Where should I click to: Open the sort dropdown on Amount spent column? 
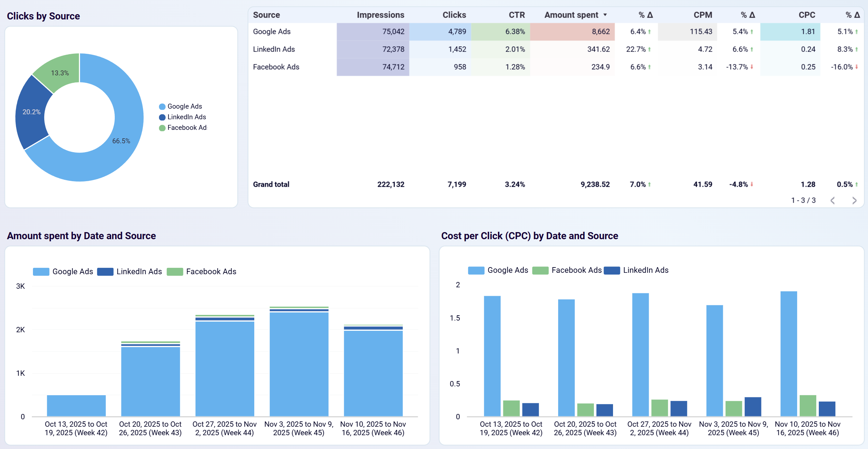[x=605, y=15]
